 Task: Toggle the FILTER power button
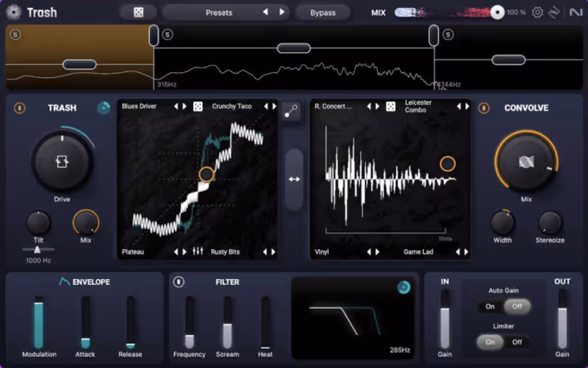coord(179,281)
